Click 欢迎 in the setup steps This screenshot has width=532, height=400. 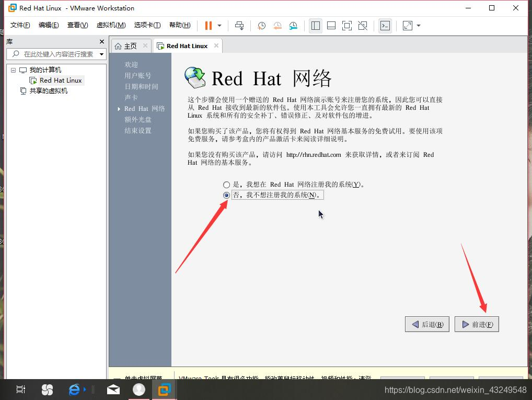(x=131, y=64)
